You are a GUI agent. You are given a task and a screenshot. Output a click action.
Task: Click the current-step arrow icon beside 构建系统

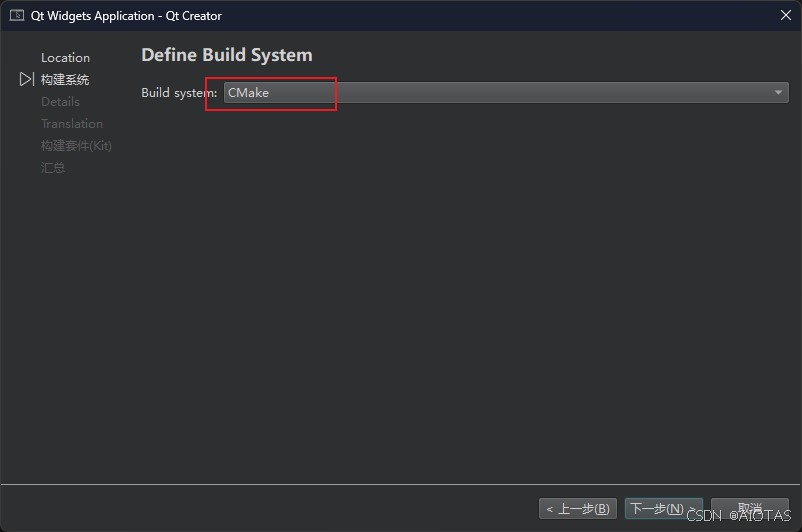click(x=27, y=79)
